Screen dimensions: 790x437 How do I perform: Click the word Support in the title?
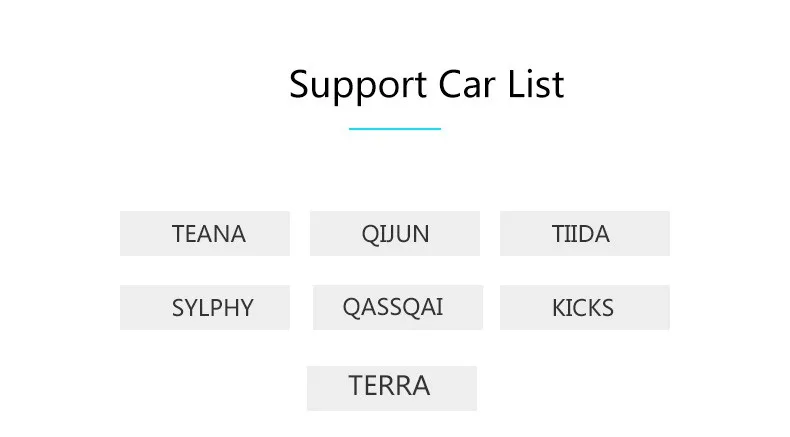click(349, 85)
